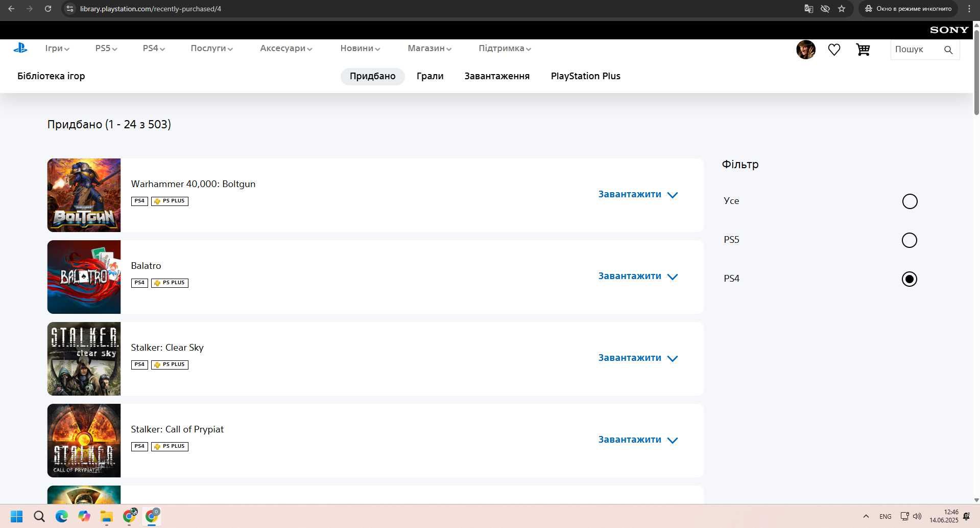
Task: Click the browser address bar URL
Action: coord(151,9)
